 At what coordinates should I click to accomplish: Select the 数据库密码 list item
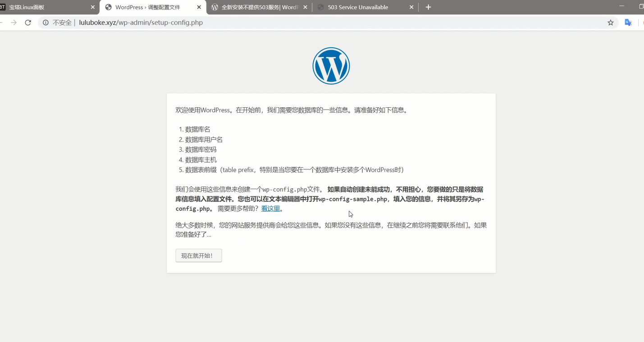click(201, 150)
